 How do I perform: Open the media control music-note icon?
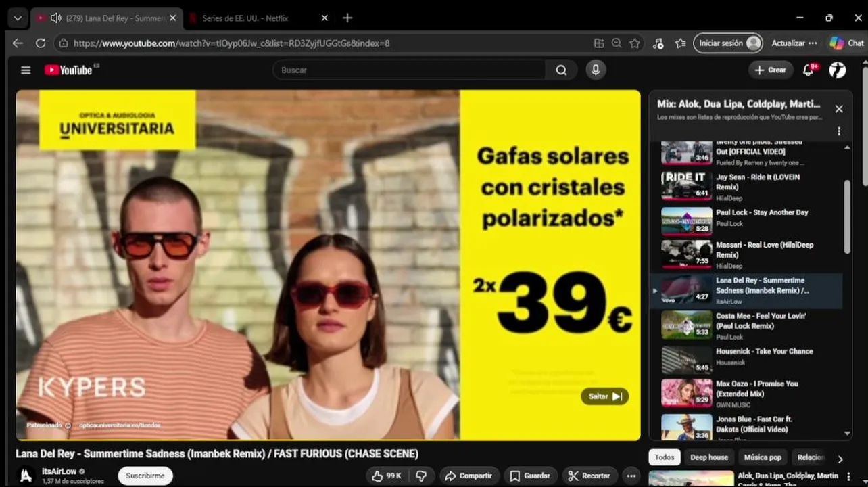(x=658, y=43)
